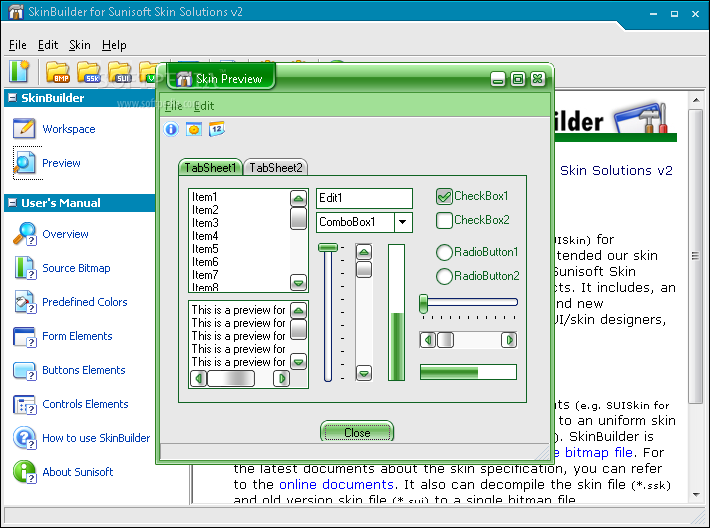Click into the Edit1 text field
The image size is (710, 528).
point(364,198)
